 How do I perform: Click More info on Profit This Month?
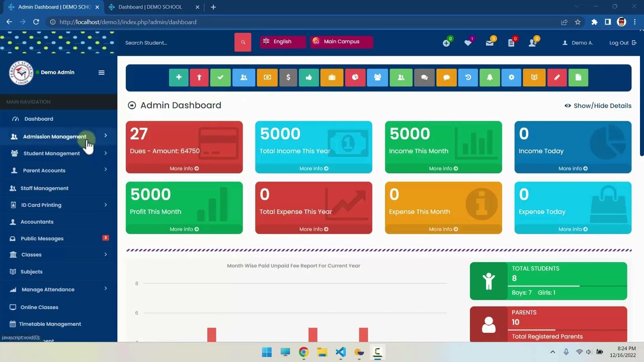[x=184, y=229]
